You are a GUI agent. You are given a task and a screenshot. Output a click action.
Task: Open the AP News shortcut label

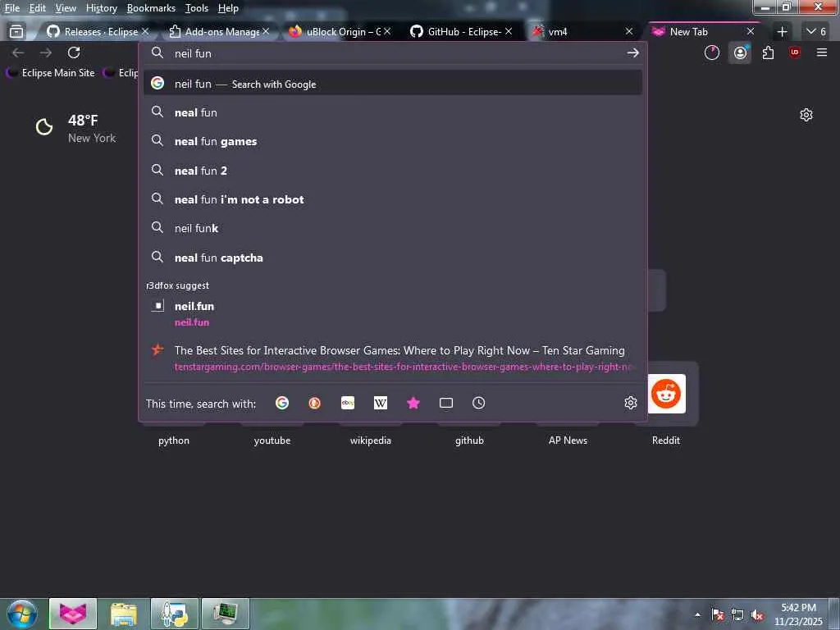click(568, 441)
